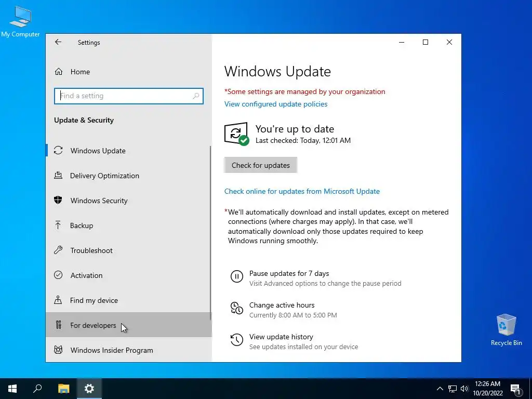This screenshot has width=532, height=399.
Task: Select the Recycle Bin desktop icon
Action: click(506, 330)
